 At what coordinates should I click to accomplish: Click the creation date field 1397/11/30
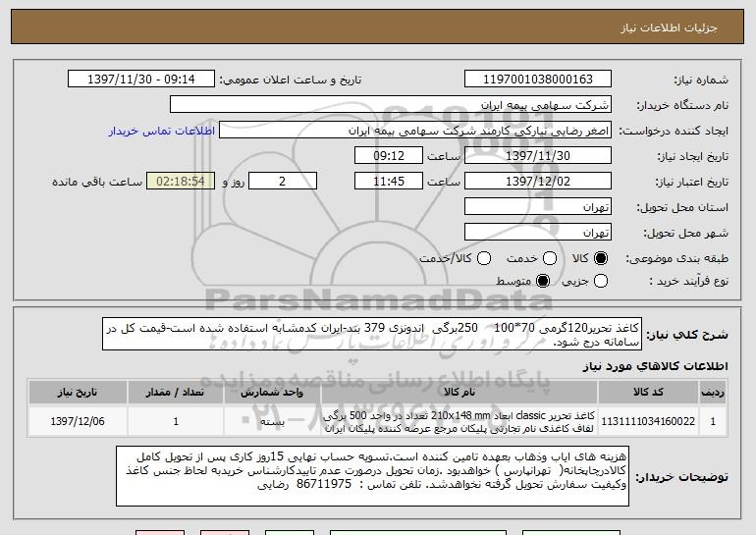538,156
